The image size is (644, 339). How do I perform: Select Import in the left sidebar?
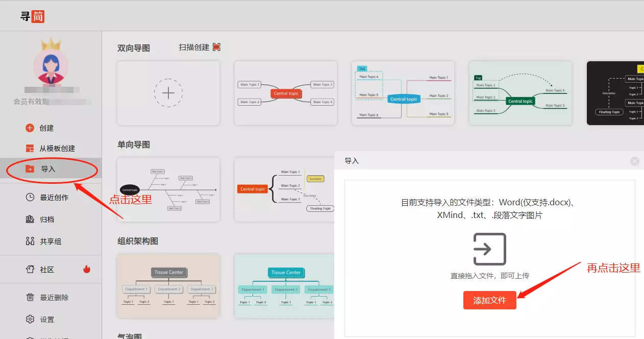pos(48,169)
